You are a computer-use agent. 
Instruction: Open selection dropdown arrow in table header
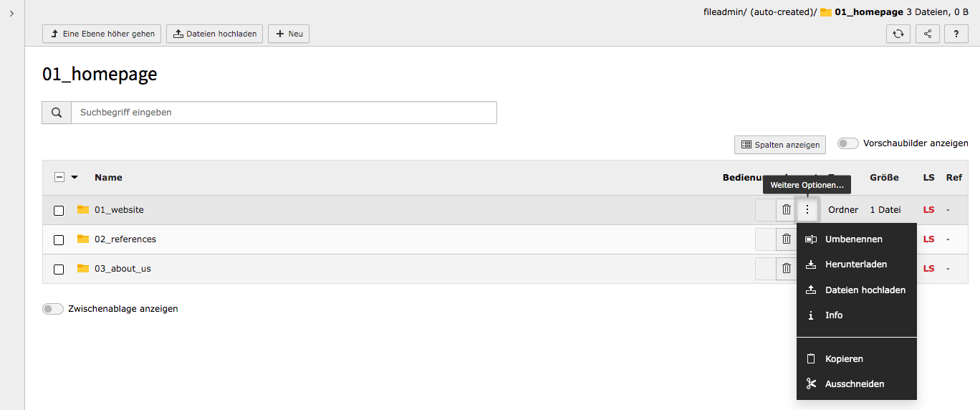click(75, 178)
